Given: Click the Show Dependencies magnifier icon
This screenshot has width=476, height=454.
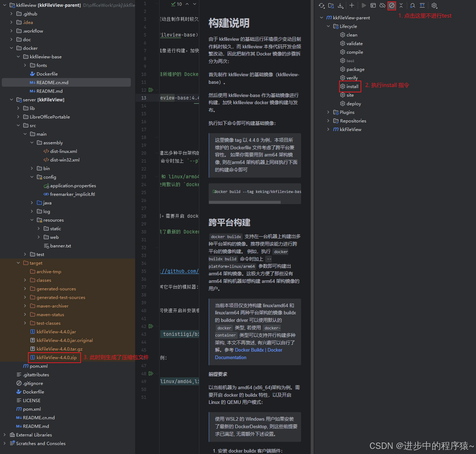Looking at the screenshot, I should tap(412, 5).
